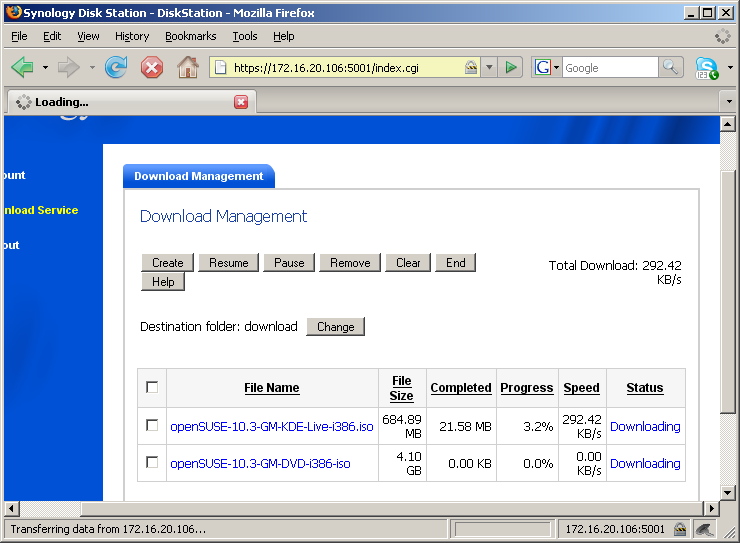Click the status bar padlock icon
This screenshot has width=740, height=543.
[680, 529]
